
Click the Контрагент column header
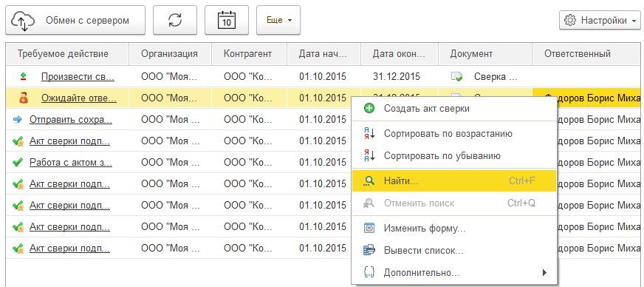[250, 53]
